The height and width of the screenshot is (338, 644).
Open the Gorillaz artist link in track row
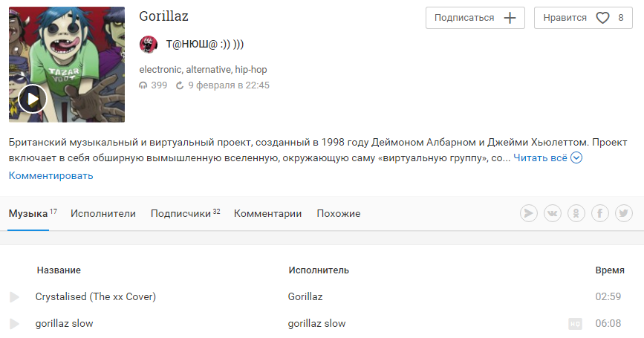click(x=305, y=296)
